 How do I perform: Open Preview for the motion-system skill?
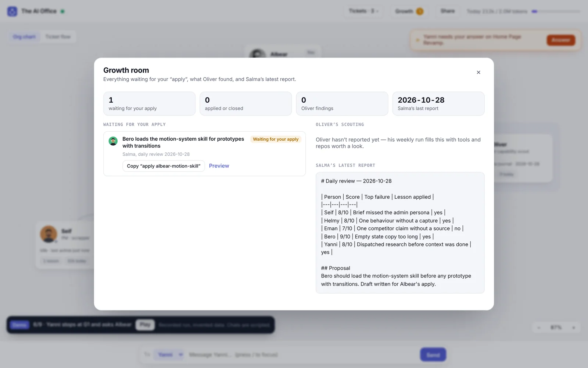(219, 166)
